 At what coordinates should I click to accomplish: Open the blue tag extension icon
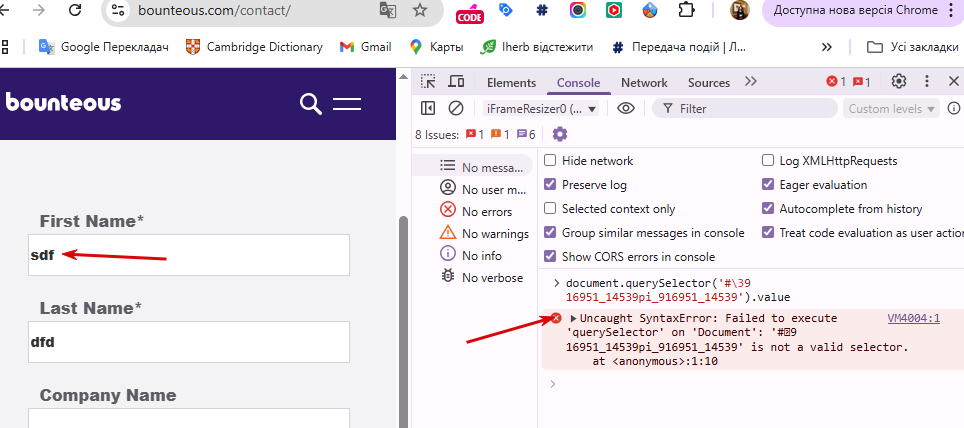tap(506, 10)
